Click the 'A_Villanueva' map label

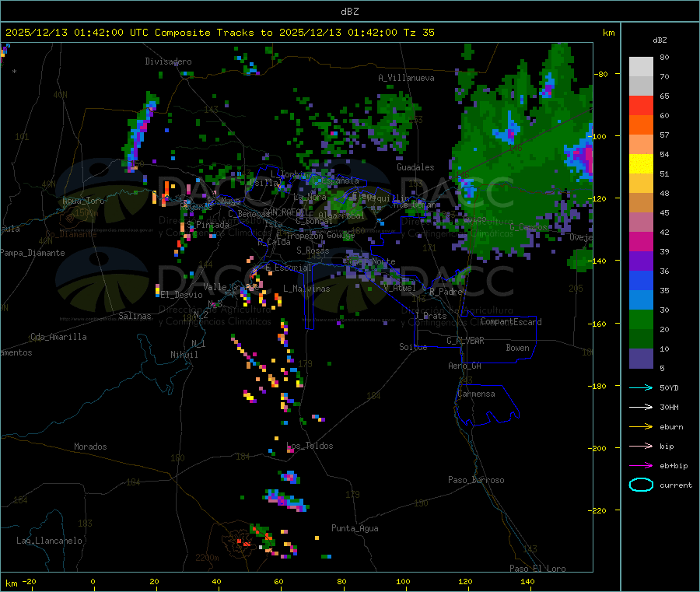(x=406, y=78)
